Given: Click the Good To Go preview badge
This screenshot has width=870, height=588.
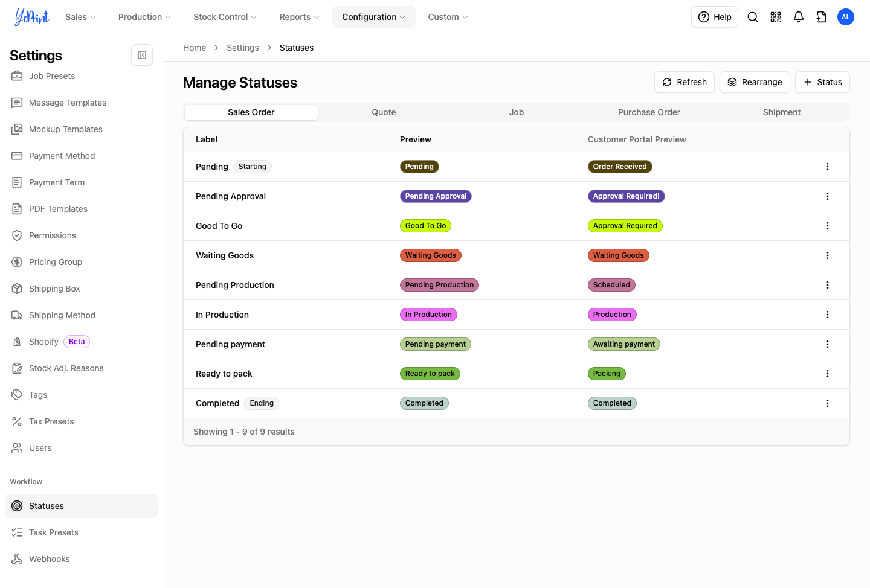Looking at the screenshot, I should point(425,226).
